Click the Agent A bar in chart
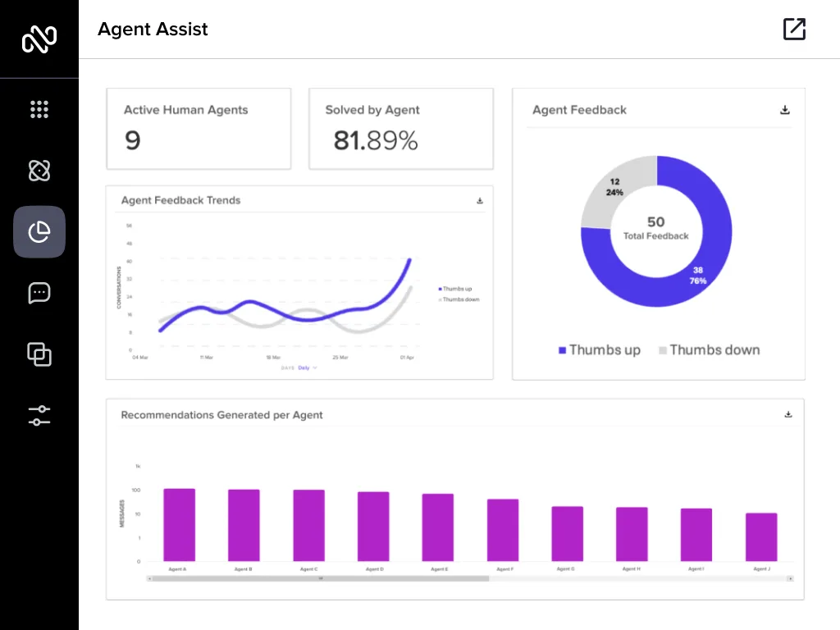 click(179, 525)
